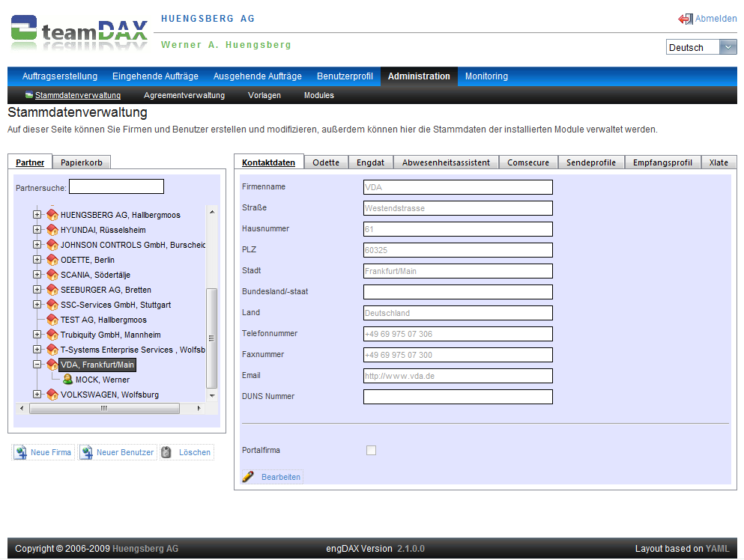Click the YAML link in the footer
The image size is (744, 560).
[x=717, y=549]
